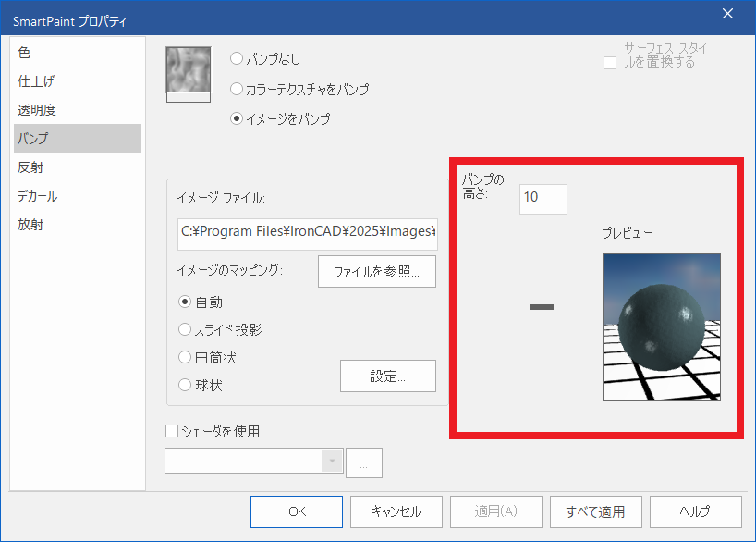Select the バンプなし (no bump) option

[238, 57]
